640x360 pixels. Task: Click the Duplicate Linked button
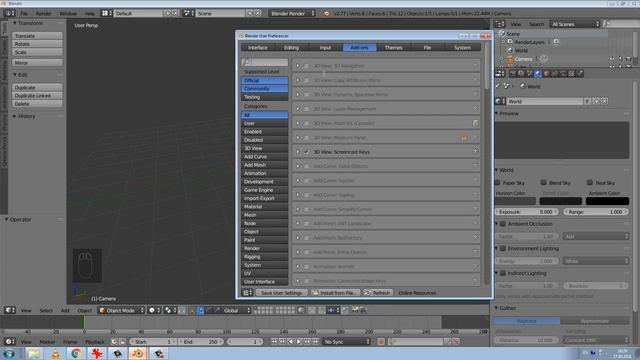tap(37, 96)
